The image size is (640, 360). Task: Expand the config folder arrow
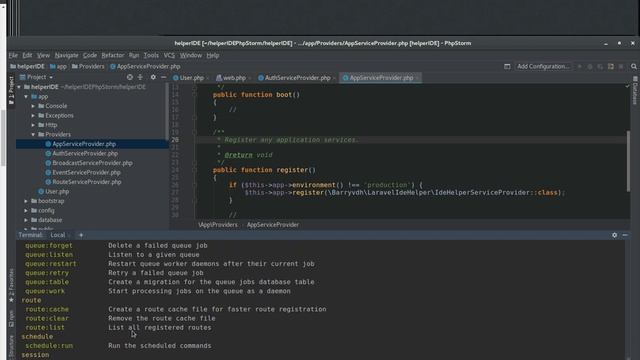tap(26, 211)
